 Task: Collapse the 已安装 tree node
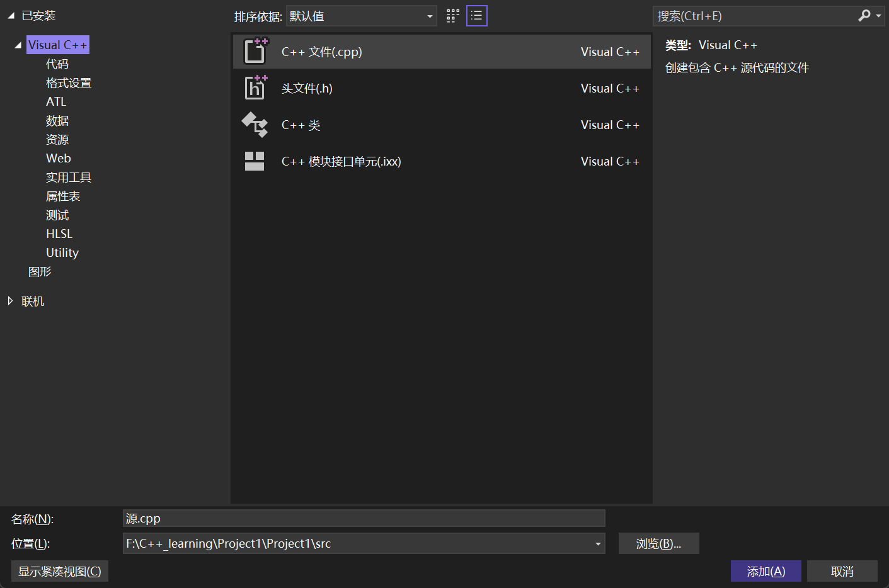point(11,16)
